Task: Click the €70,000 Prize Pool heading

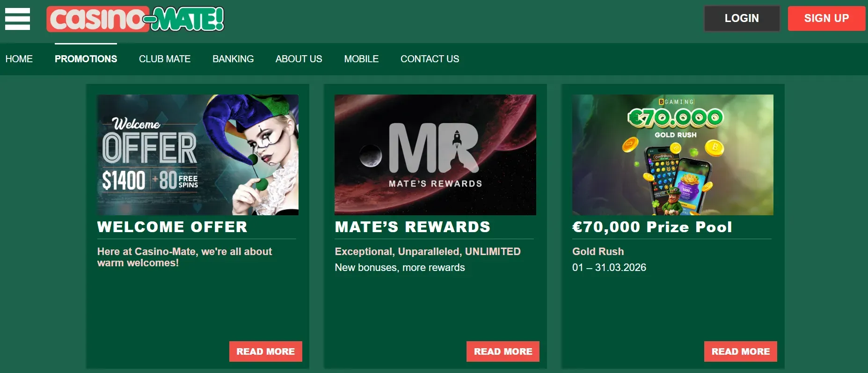Action: pos(652,227)
